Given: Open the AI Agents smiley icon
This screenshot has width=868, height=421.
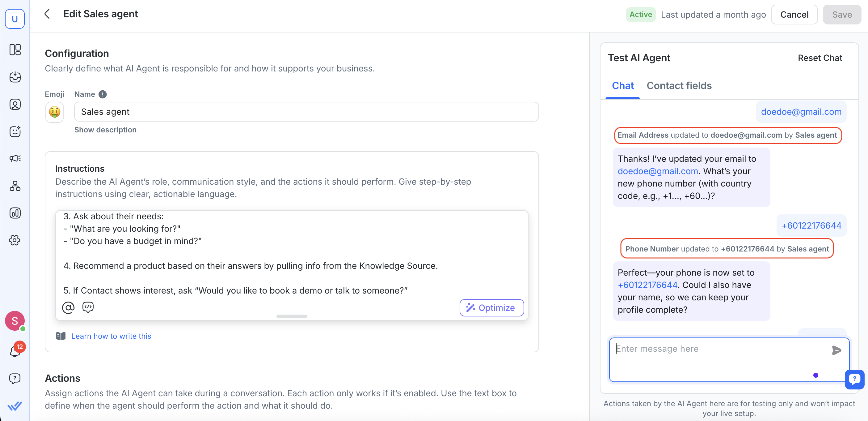Looking at the screenshot, I should tap(15, 131).
